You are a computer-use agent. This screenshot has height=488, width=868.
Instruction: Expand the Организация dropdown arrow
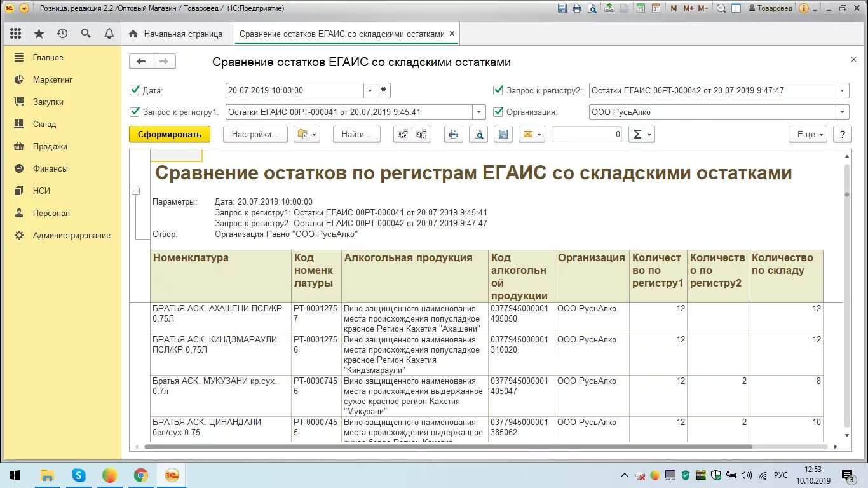click(x=843, y=112)
